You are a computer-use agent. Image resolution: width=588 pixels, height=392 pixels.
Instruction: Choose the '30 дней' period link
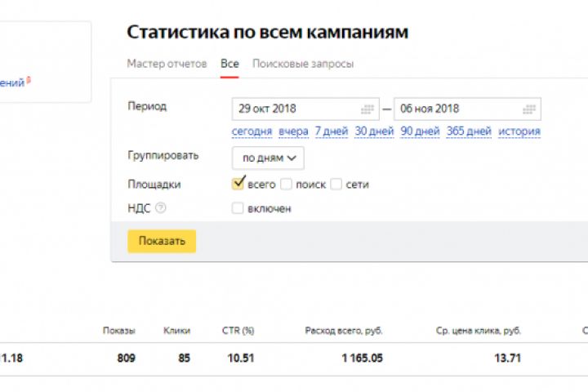[374, 131]
